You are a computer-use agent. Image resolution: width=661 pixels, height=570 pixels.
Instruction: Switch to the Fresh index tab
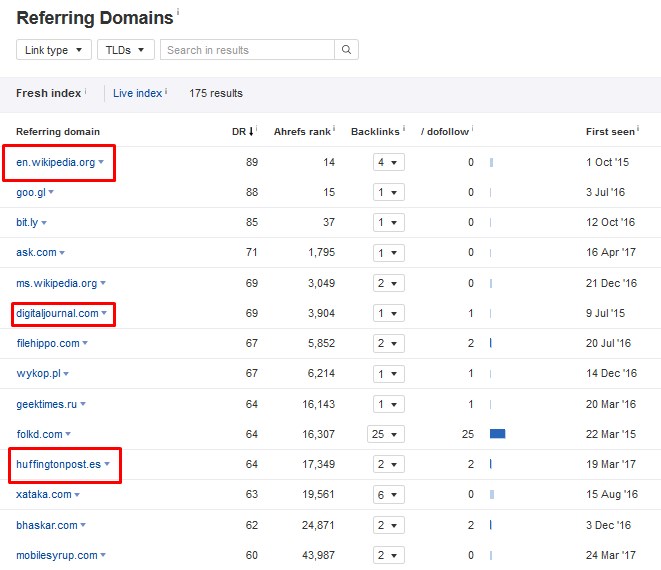click(48, 93)
